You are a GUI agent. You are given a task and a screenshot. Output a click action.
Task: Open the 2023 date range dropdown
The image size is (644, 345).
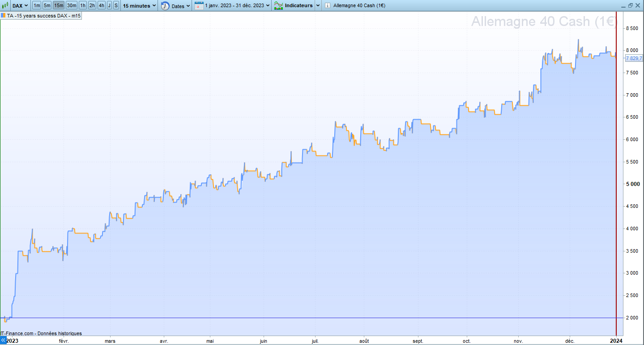pos(237,6)
